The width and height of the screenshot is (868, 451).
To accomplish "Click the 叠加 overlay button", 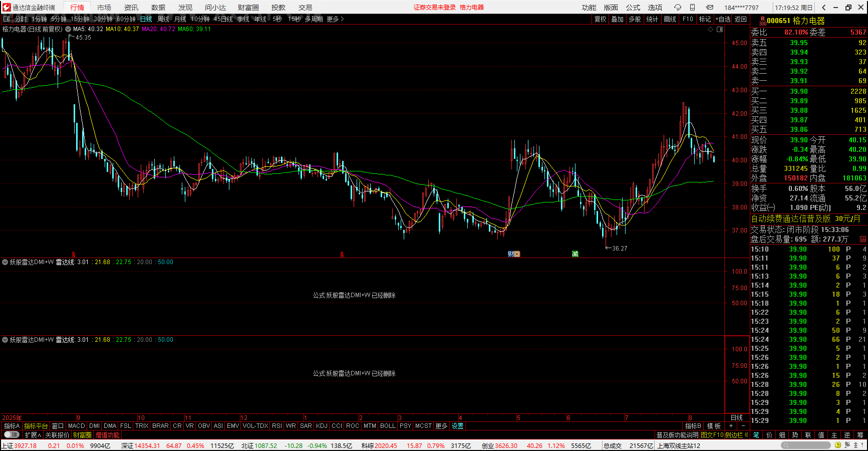I will pos(617,19).
